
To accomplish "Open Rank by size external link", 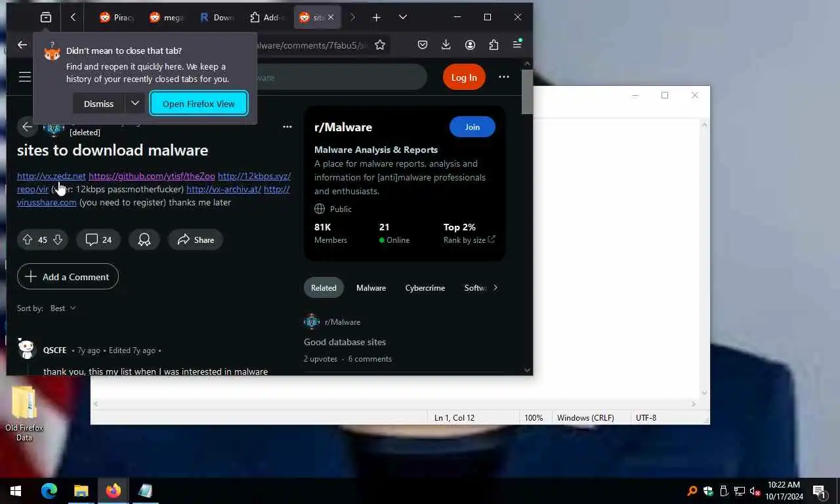I will click(469, 240).
